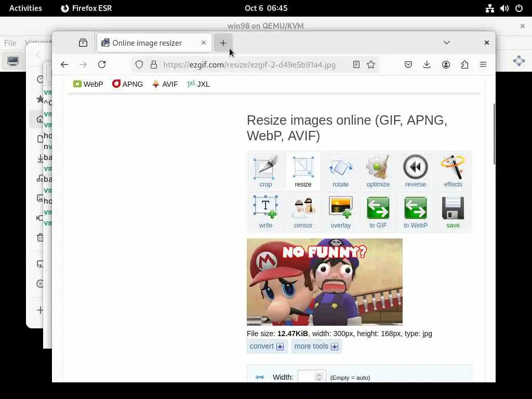Open the AVIF menu link
Screen dimensions: 532x399
[165, 84]
